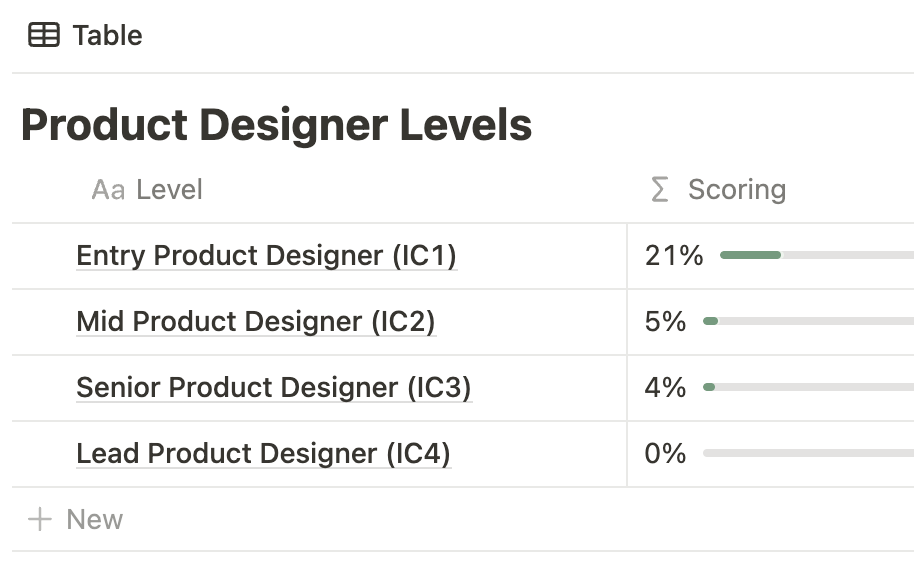Click the sigma formula icon beside Scoring
Screen dimensions: 914x568
pyautogui.click(x=659, y=190)
